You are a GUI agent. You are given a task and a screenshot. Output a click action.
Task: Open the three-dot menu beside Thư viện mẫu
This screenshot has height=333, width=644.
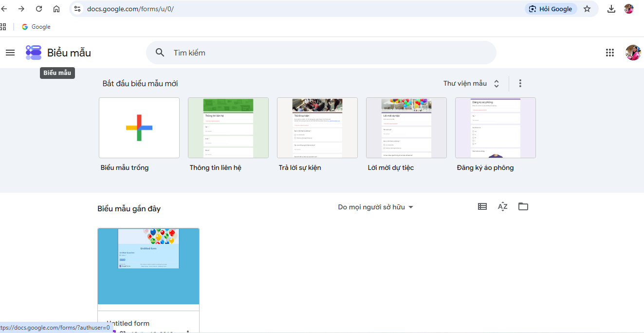click(520, 83)
